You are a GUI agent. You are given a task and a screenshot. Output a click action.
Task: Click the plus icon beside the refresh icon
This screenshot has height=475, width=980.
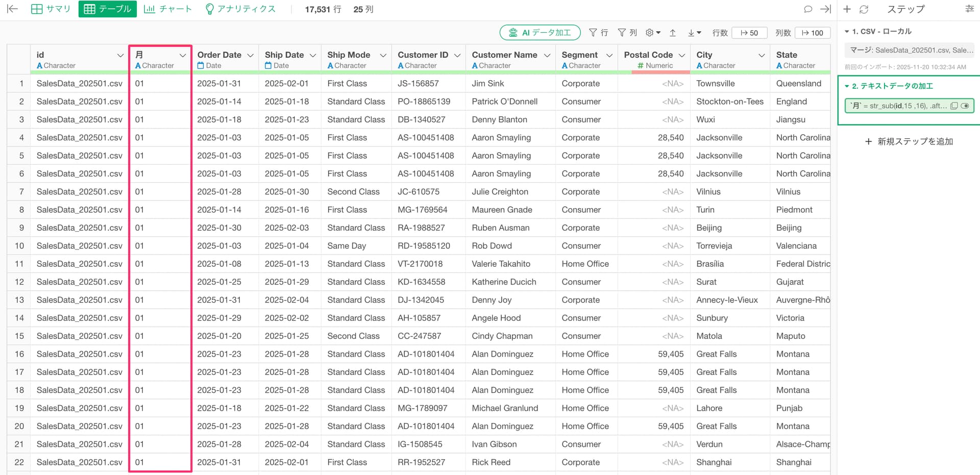[847, 9]
